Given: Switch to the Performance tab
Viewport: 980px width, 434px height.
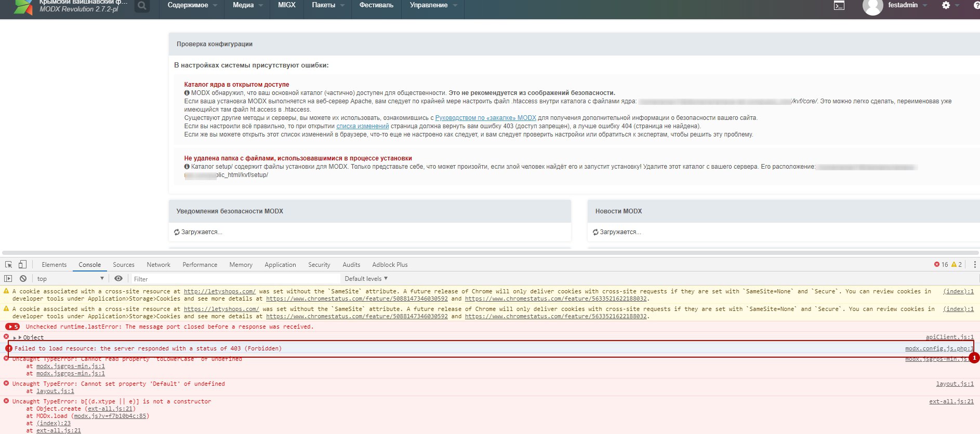Looking at the screenshot, I should point(200,265).
